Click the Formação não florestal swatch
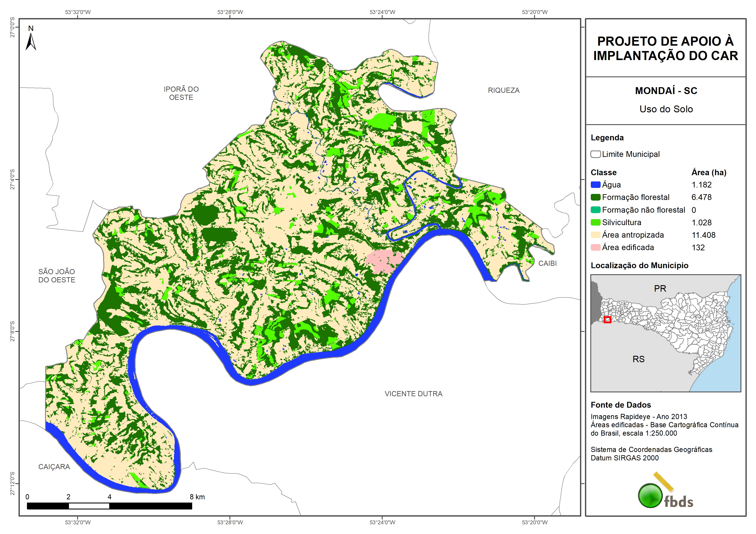This screenshot has width=756, height=534. pos(595,210)
